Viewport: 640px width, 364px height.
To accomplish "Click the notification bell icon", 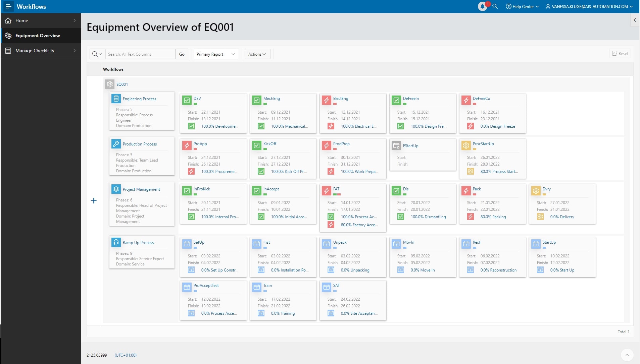I will click(x=482, y=6).
